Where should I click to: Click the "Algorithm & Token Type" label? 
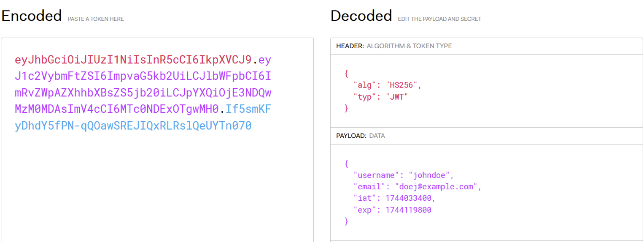click(409, 46)
